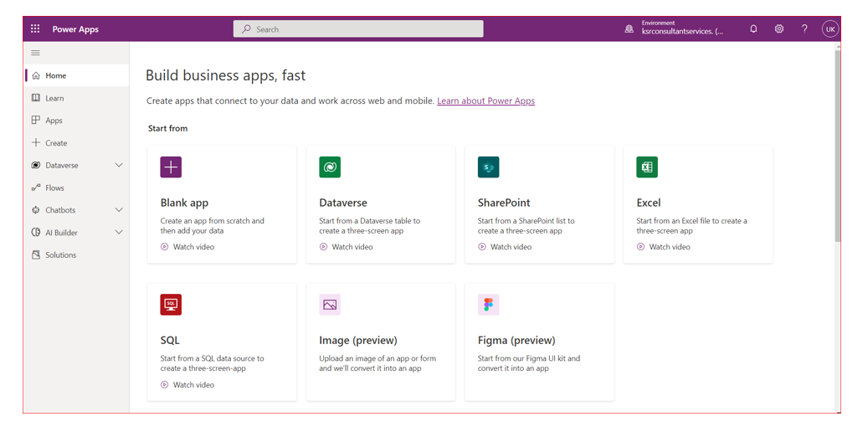Image resolution: width=868 pixels, height=437 pixels.
Task: Click the Apps grid icon in sidebar
Action: click(x=36, y=120)
